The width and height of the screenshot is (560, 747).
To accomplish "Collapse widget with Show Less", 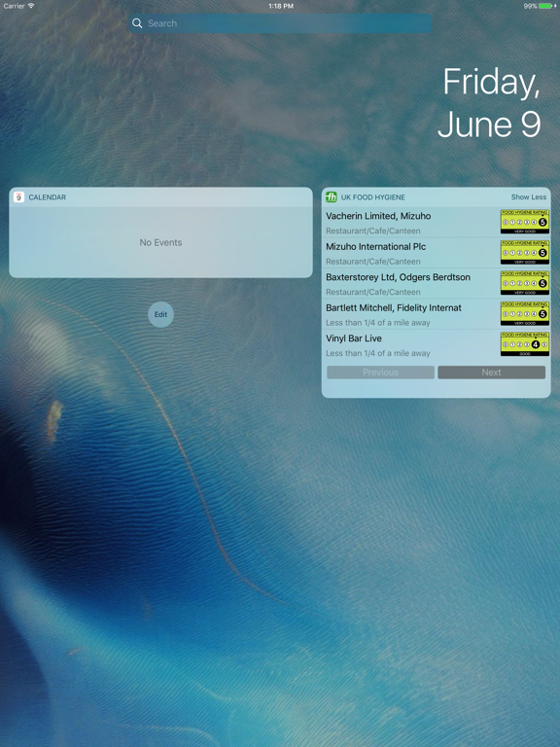I will pos(529,196).
